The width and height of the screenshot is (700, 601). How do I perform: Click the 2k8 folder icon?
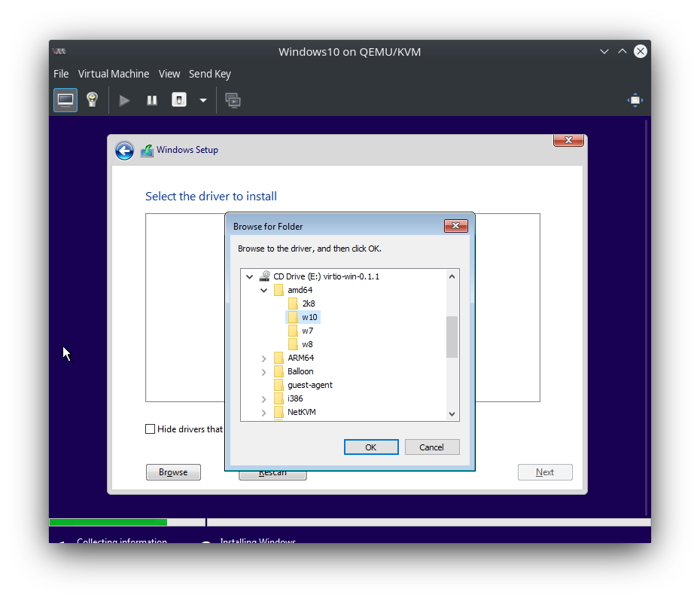click(293, 304)
